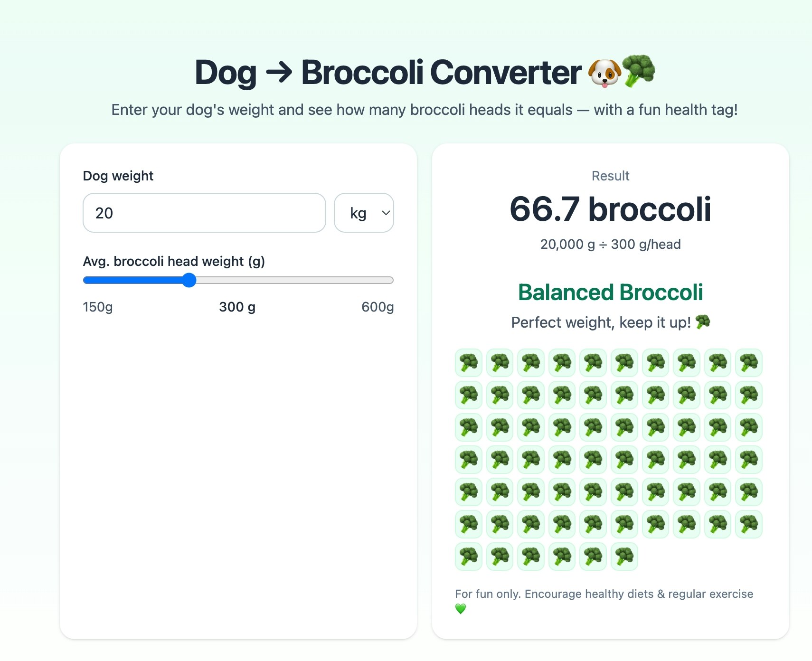The image size is (812, 661).
Task: Click the green heart emoji below the grid
Action: [460, 607]
